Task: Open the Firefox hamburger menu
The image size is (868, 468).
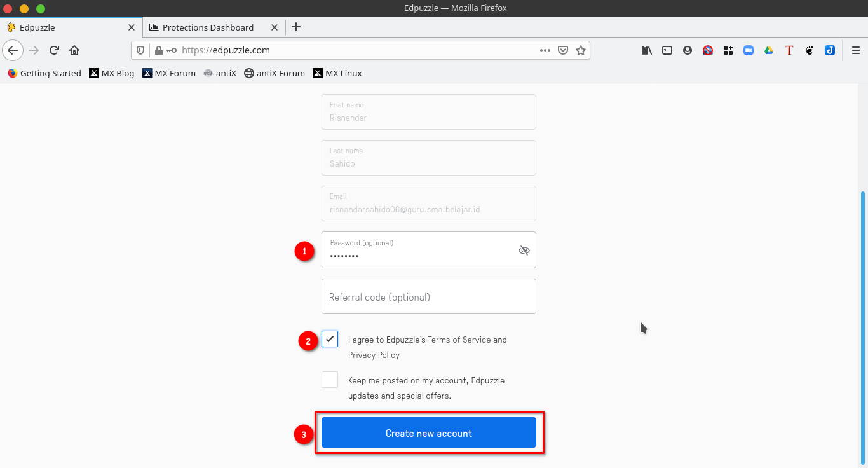Action: click(855, 50)
